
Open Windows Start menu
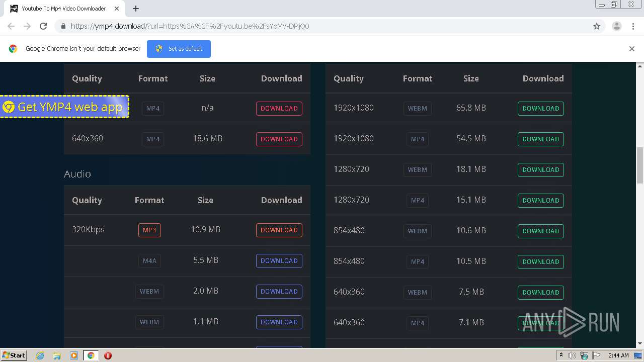(14, 355)
